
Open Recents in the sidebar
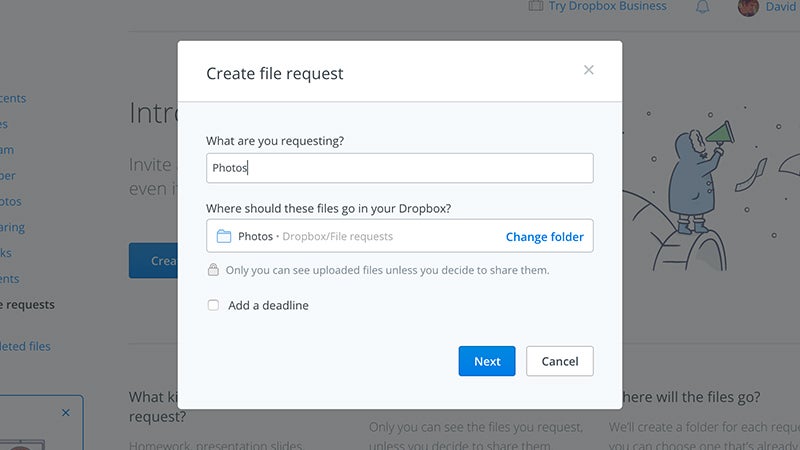coord(13,98)
